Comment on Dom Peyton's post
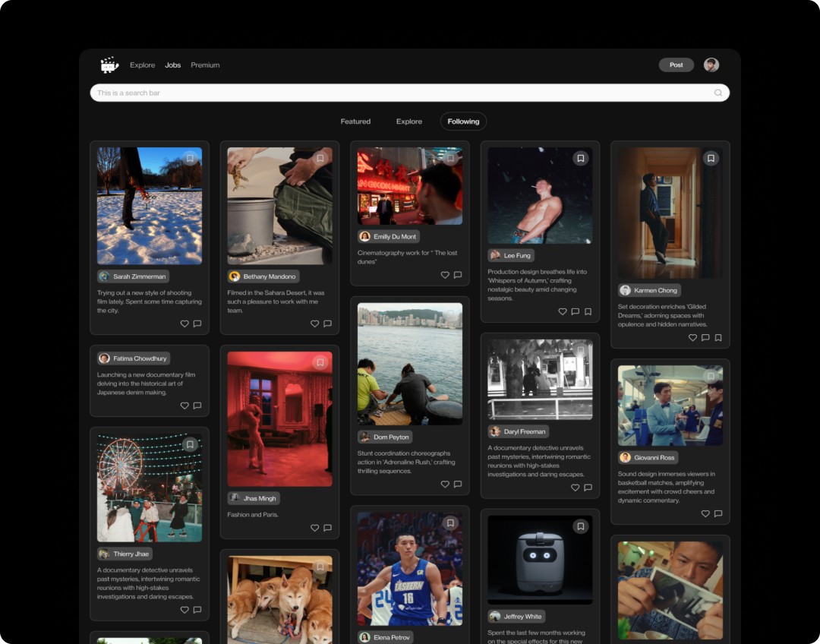The height and width of the screenshot is (644, 820). click(x=458, y=485)
